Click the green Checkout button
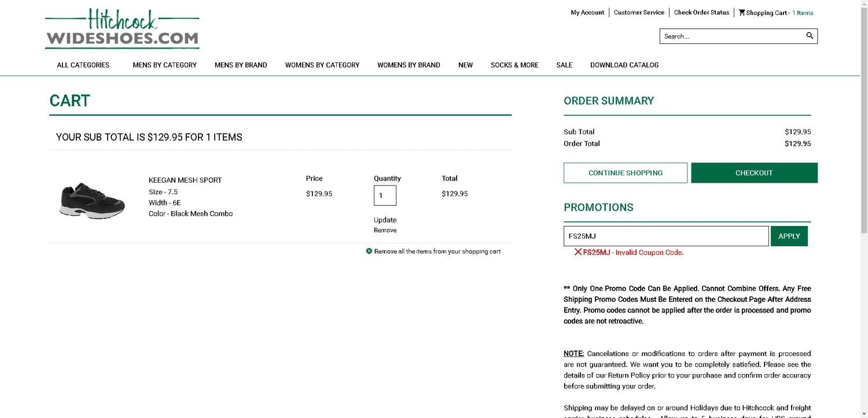The image size is (868, 418). [754, 173]
